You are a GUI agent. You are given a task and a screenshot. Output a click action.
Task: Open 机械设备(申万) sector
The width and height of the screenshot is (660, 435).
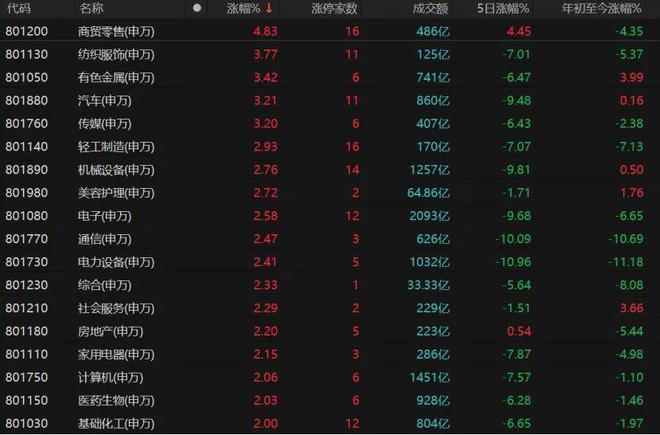(x=116, y=170)
